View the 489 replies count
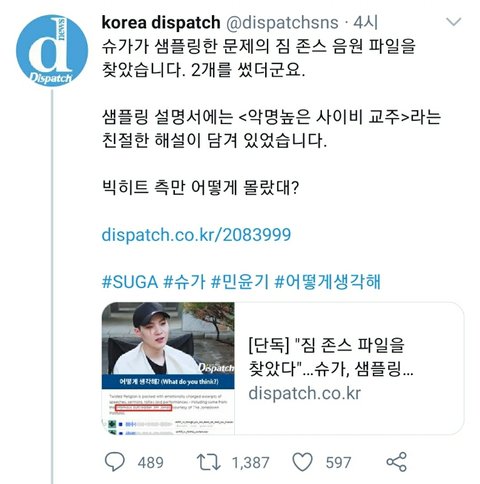The height and width of the screenshot is (484, 480). tap(151, 463)
